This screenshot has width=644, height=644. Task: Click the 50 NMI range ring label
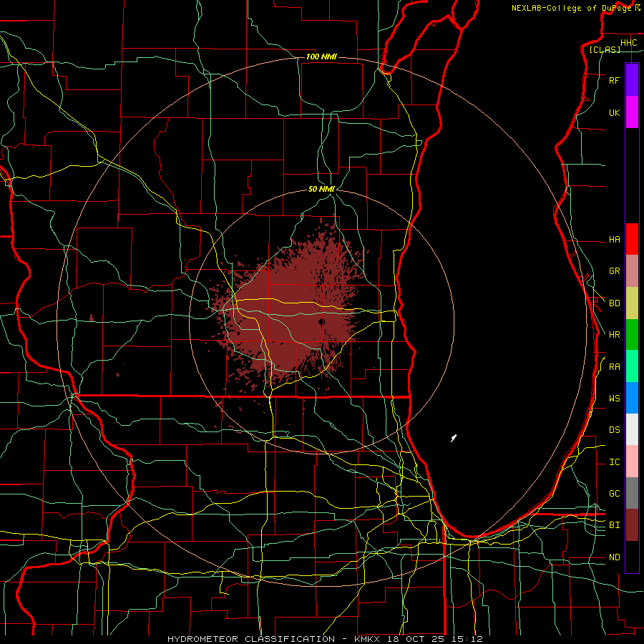point(321,190)
